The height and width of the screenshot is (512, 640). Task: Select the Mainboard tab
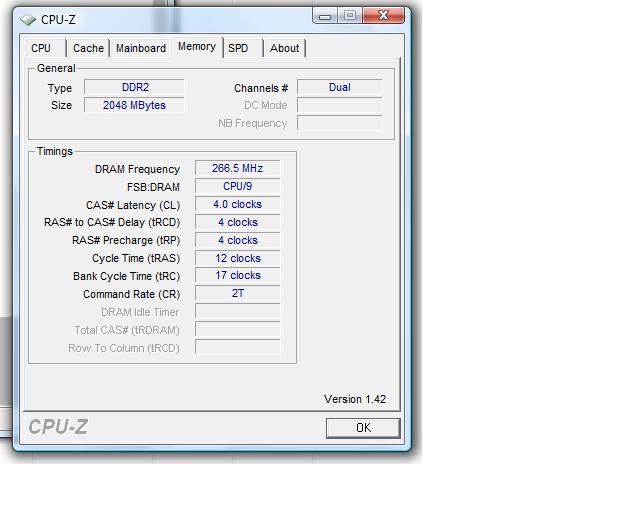(x=141, y=48)
